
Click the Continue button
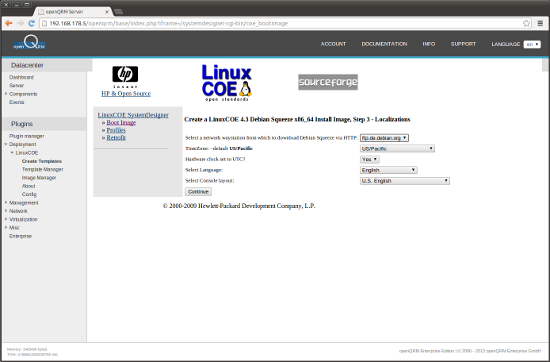coord(198,192)
